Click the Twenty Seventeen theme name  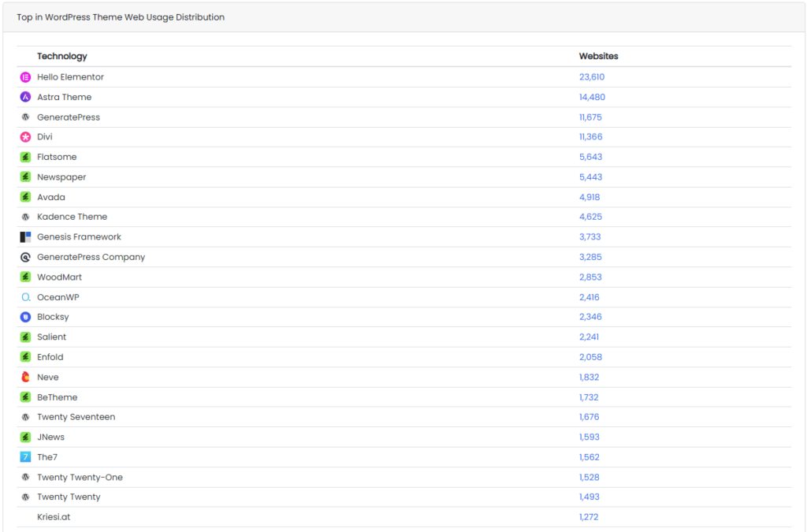(76, 417)
